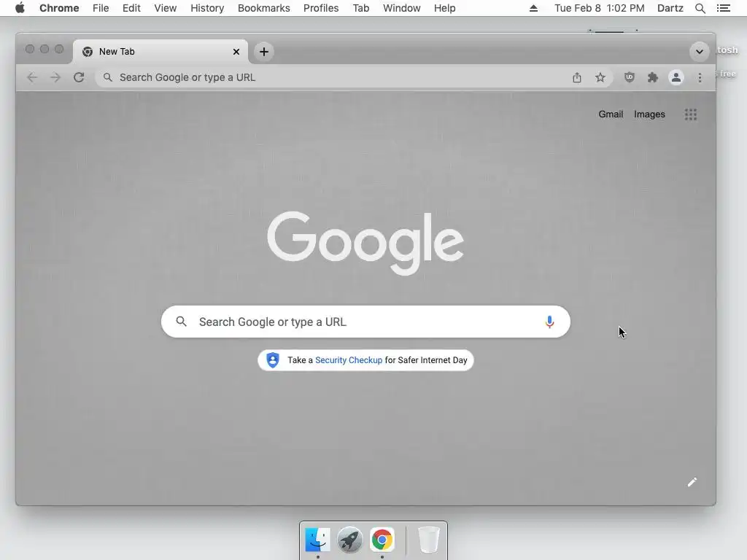Open the Images link
The width and height of the screenshot is (747, 560).
pos(649,114)
